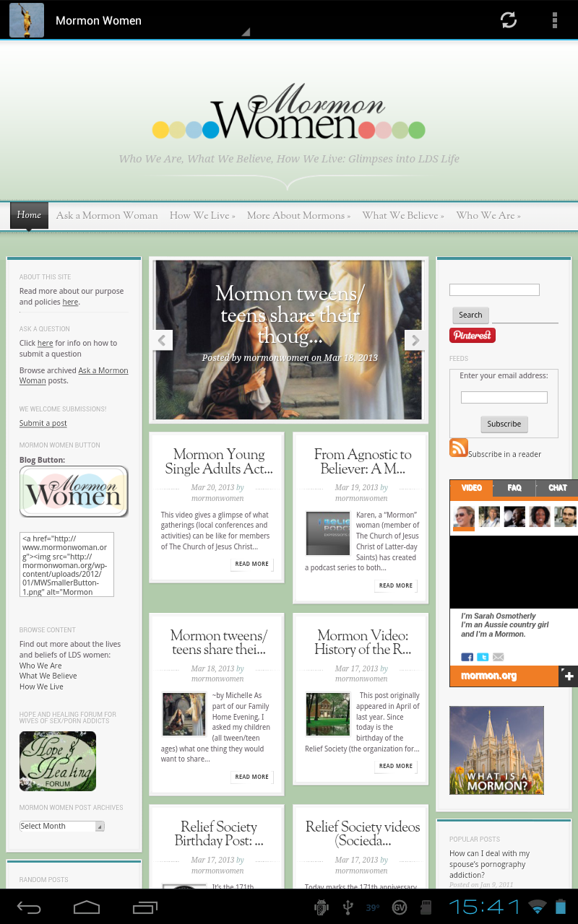Click the email address input field
This screenshot has height=924, width=578.
[504, 397]
